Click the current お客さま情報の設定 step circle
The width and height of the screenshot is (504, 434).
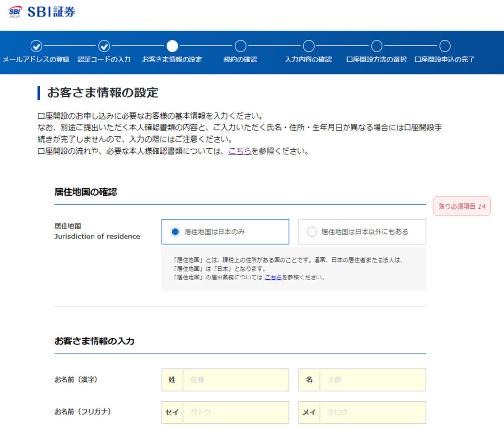[x=172, y=46]
